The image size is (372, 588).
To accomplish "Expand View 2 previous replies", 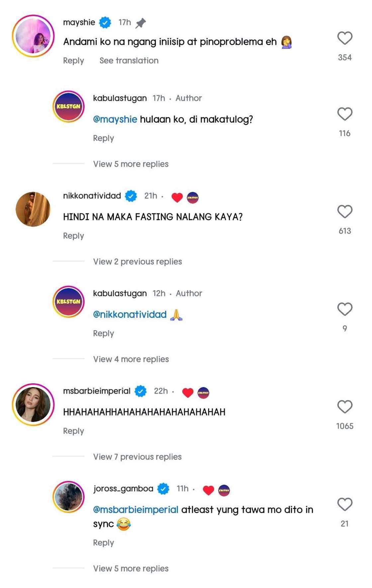I will point(137,262).
